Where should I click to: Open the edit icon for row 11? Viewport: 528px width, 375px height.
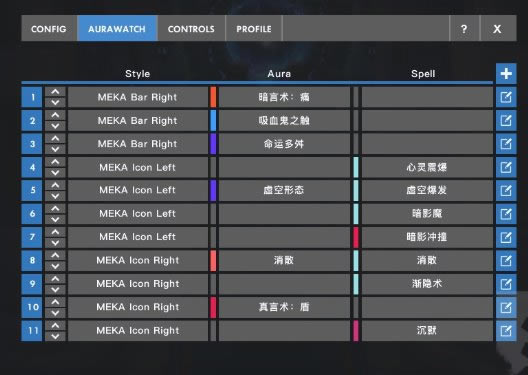[506, 331]
